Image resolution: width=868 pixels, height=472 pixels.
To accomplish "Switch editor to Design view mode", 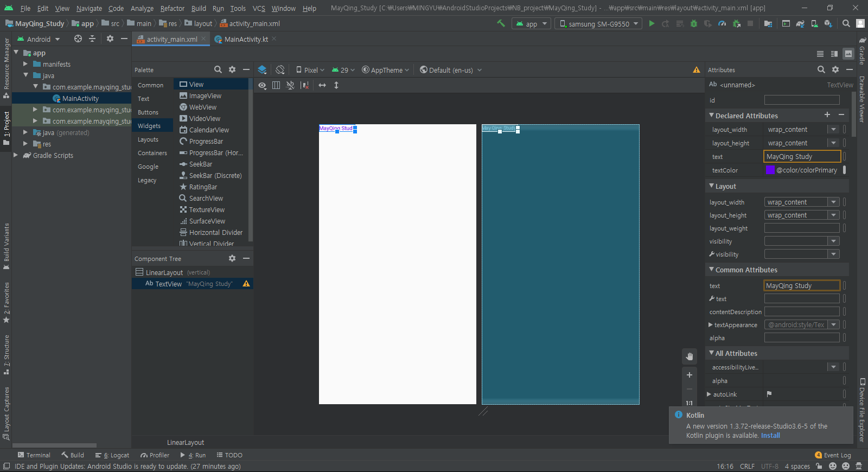I will pos(848,54).
